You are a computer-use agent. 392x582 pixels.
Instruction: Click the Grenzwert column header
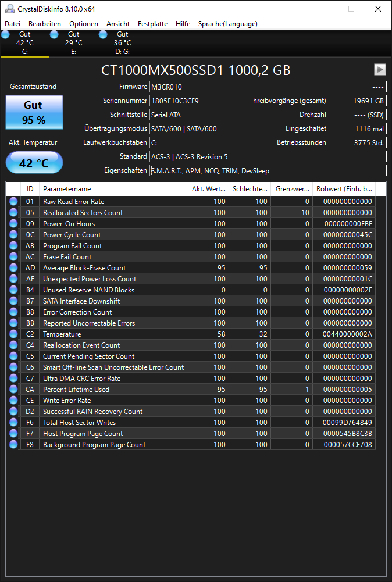292,189
